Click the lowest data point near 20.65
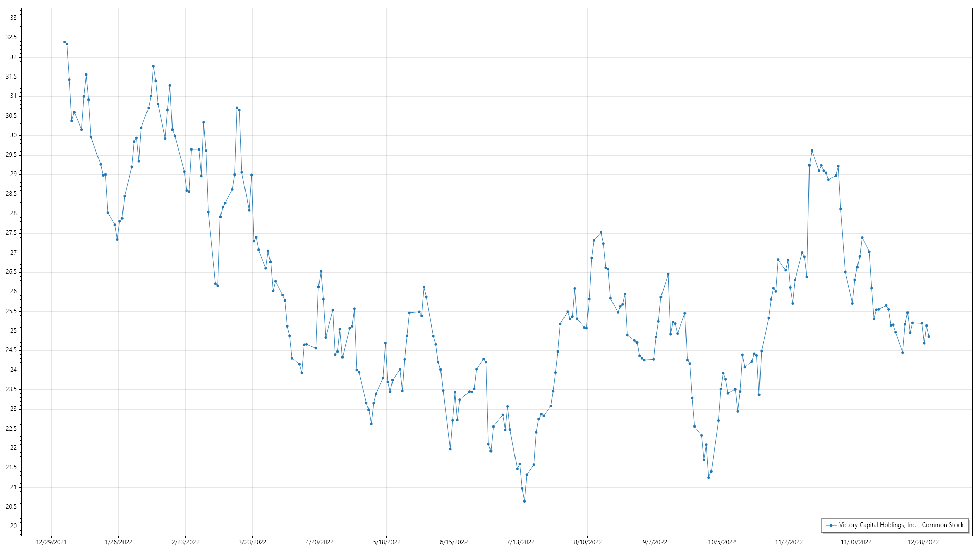Screen dimensions: 980x551 point(524,501)
